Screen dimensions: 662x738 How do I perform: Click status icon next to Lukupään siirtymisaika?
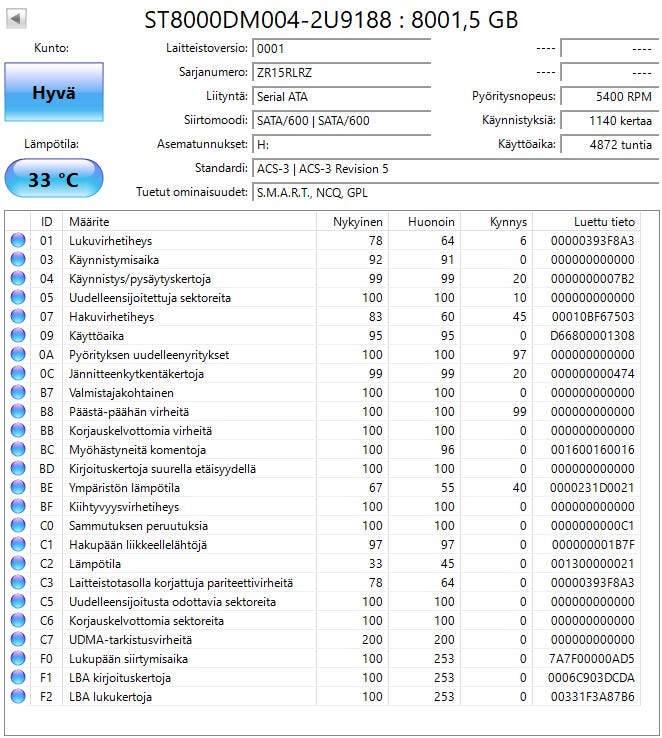click(18, 659)
